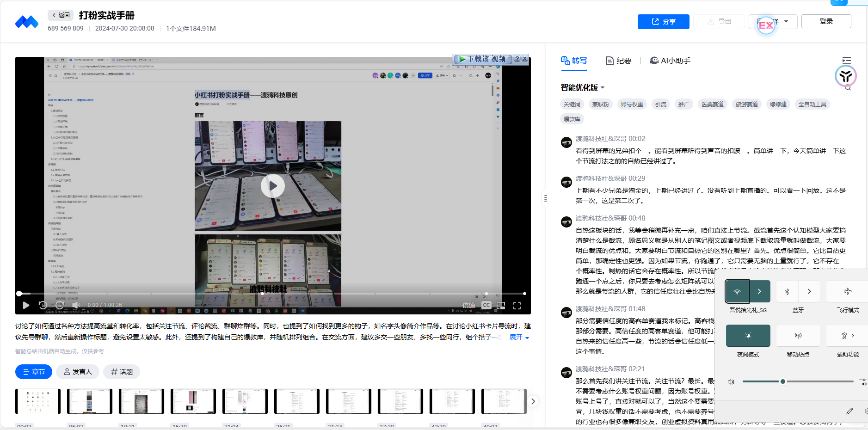Collapse the side panel via divider handle
Viewport: 868px width, 430px height.
tap(546, 198)
